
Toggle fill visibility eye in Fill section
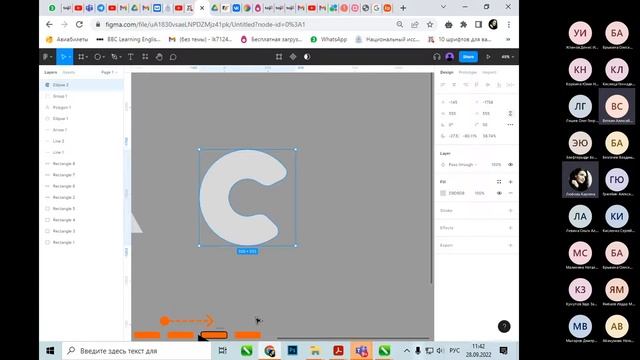point(499,193)
